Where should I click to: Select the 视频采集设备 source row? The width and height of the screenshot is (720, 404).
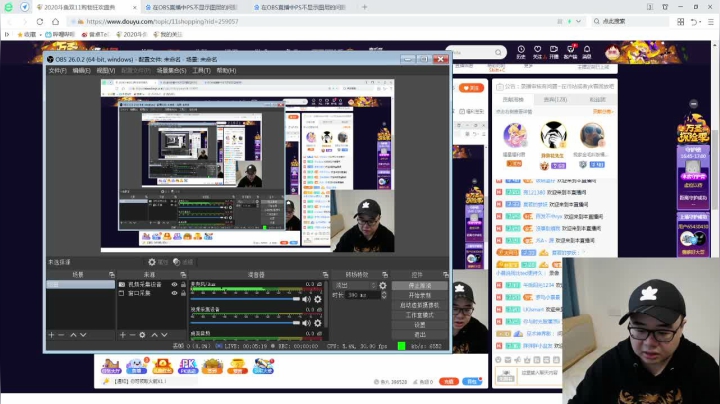click(152, 284)
